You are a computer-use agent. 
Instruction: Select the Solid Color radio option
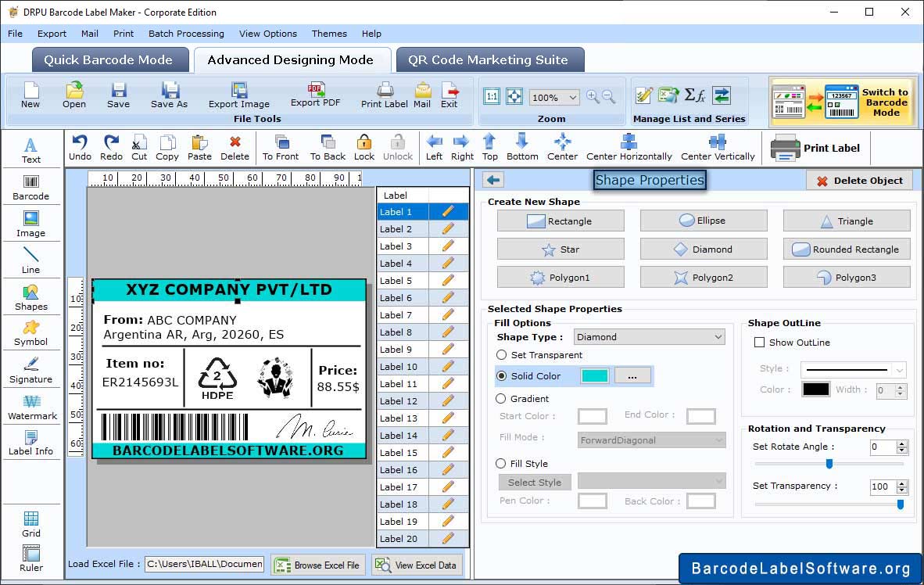coord(502,375)
